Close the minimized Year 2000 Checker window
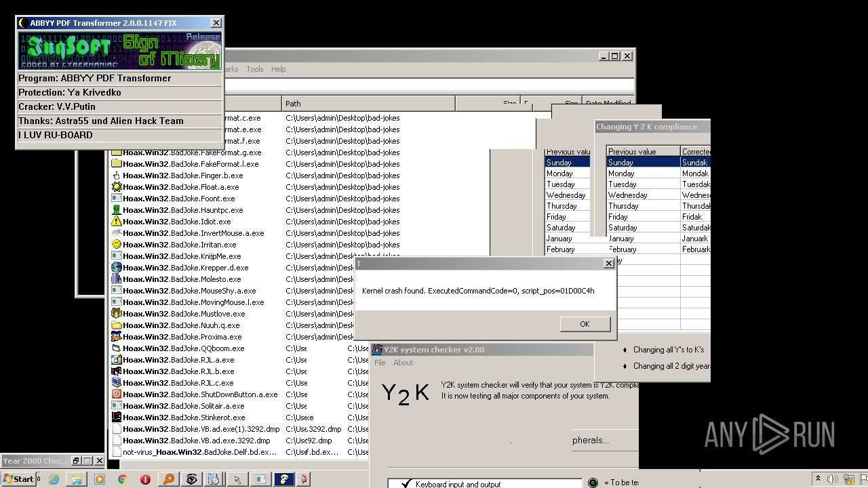The image size is (868, 488). [99, 461]
